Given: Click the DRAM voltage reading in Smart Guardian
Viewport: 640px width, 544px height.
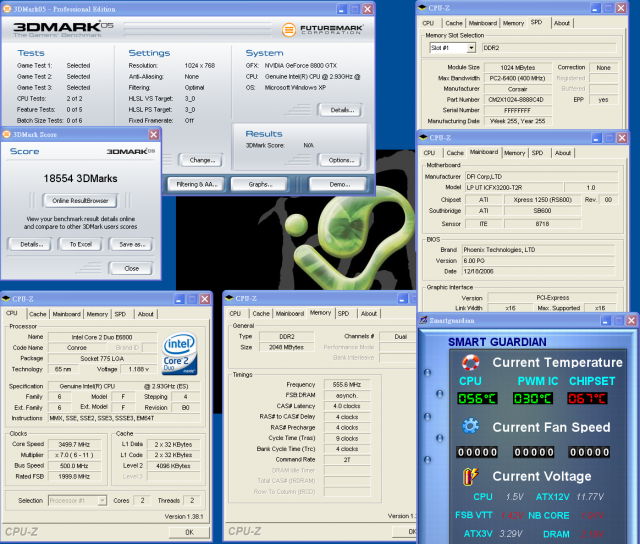Looking at the screenshot, I should pos(592,534).
